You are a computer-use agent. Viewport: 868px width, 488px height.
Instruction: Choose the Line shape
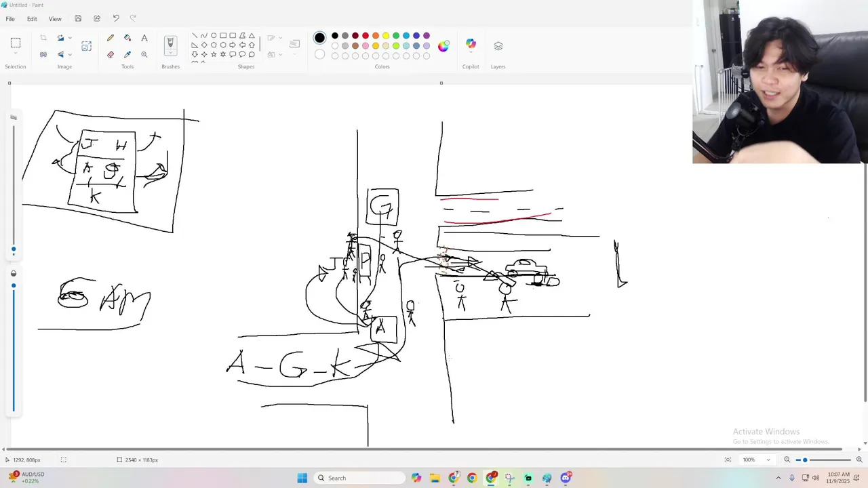[195, 35]
